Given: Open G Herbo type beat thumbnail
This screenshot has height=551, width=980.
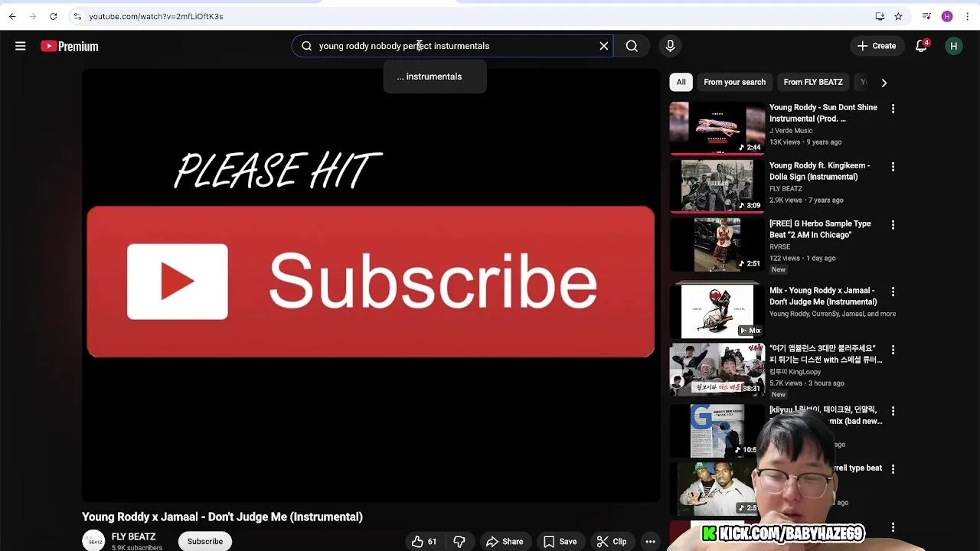Looking at the screenshot, I should tap(717, 244).
